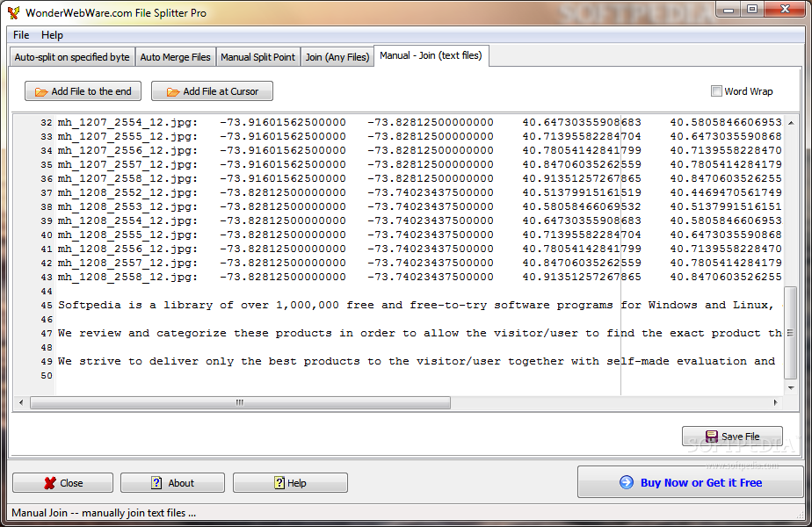Click the value 40.91351257267865 on line 43
The height and width of the screenshot is (527, 812).
(x=582, y=277)
